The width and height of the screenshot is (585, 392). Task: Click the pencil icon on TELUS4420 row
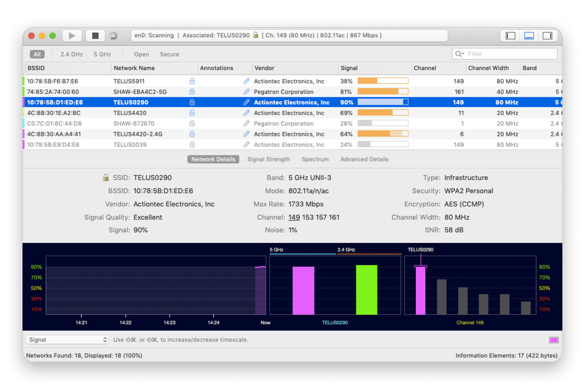pyautogui.click(x=246, y=113)
